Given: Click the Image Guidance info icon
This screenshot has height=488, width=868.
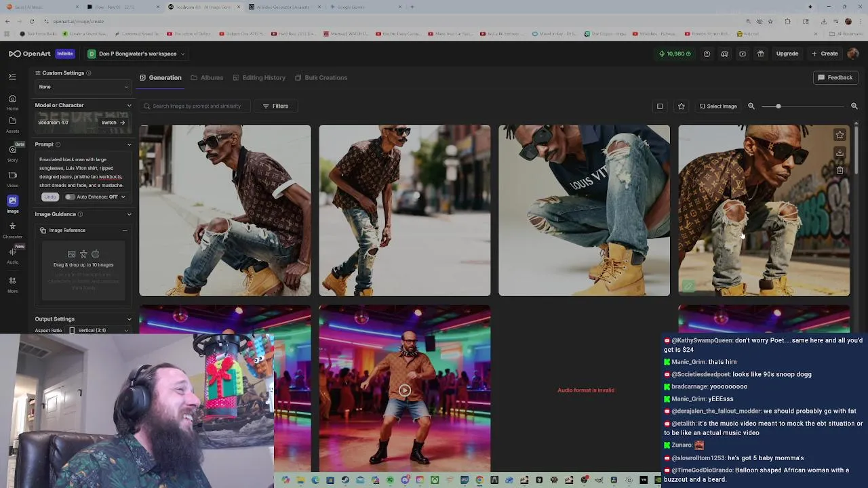Looking at the screenshot, I should click(80, 214).
